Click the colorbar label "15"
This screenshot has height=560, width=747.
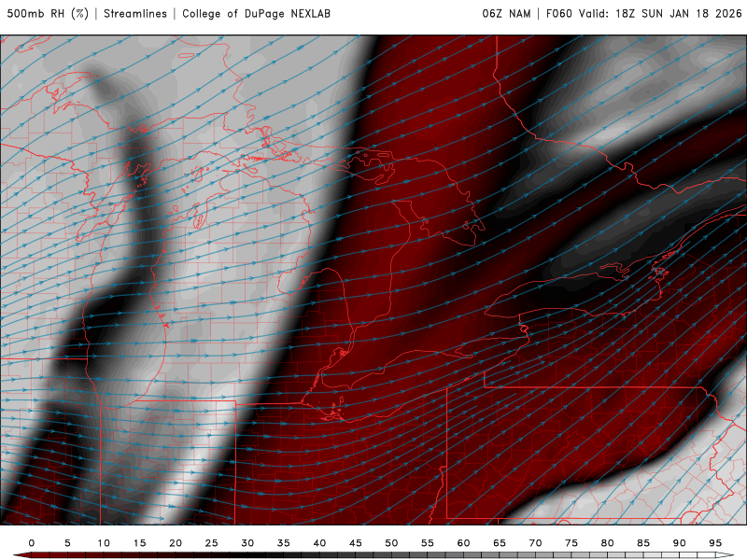[x=139, y=543]
